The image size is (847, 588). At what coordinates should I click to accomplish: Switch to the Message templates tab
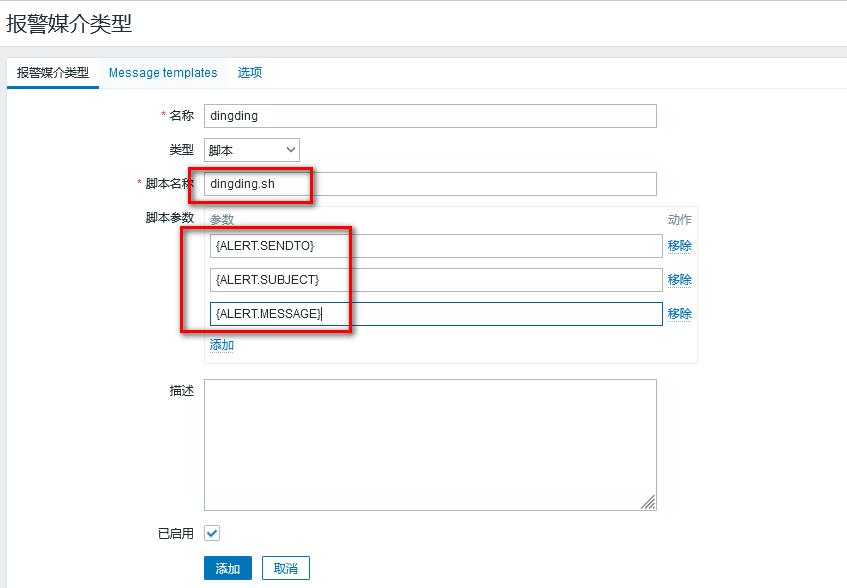click(162, 73)
